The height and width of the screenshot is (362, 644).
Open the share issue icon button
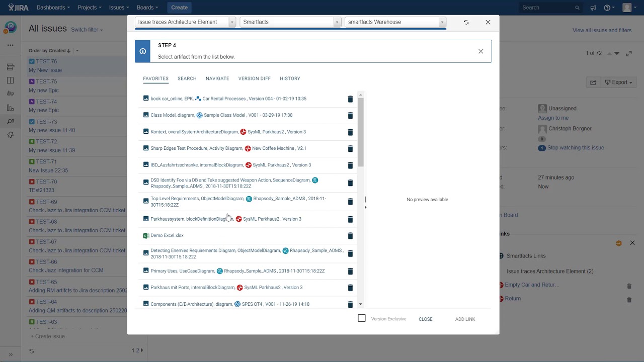[593, 82]
